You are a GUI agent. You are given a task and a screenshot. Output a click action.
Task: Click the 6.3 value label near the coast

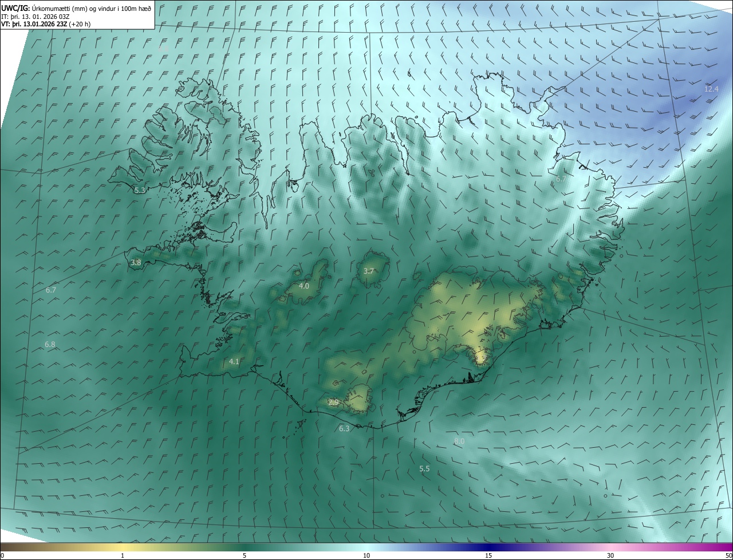click(x=344, y=428)
